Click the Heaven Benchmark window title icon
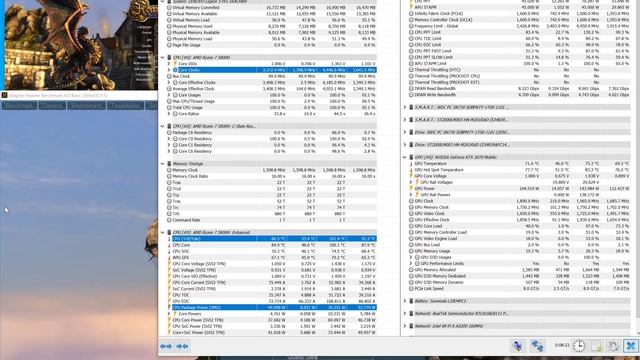 click(x=4, y=95)
